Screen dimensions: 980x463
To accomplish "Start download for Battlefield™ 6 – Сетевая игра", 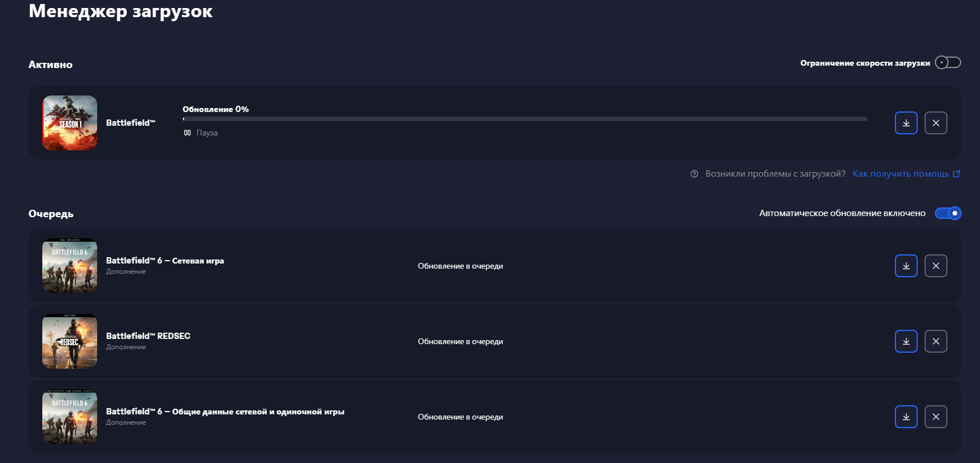I will (x=906, y=266).
